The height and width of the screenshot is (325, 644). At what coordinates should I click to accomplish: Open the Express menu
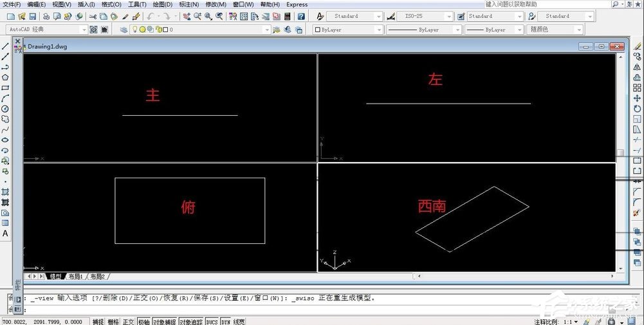click(x=297, y=5)
